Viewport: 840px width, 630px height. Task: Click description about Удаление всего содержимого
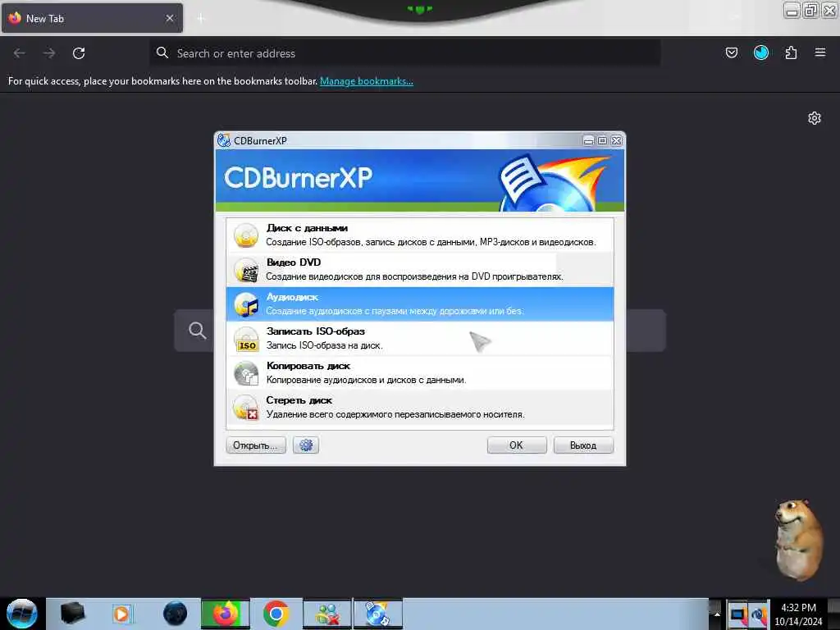coord(395,414)
